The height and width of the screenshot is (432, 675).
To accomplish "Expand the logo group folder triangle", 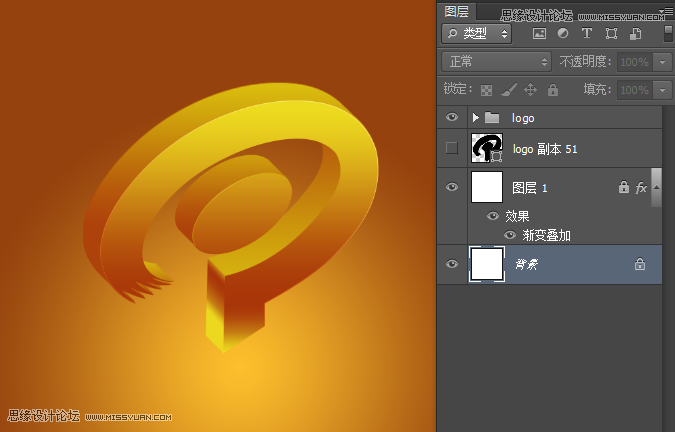I will [475, 117].
